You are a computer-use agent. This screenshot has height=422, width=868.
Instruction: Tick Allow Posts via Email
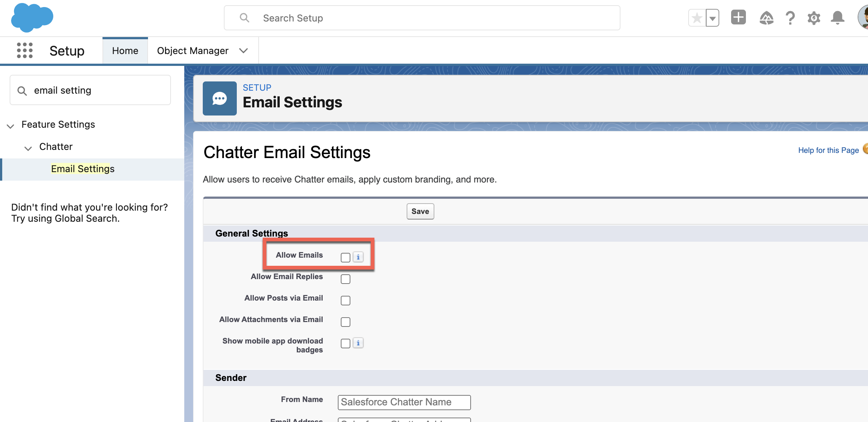(x=346, y=301)
